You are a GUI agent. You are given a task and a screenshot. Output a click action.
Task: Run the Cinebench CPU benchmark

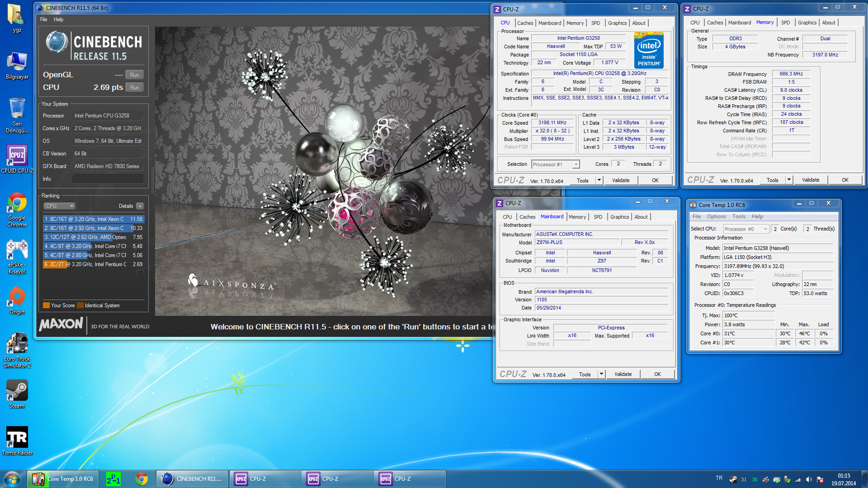[x=134, y=88]
